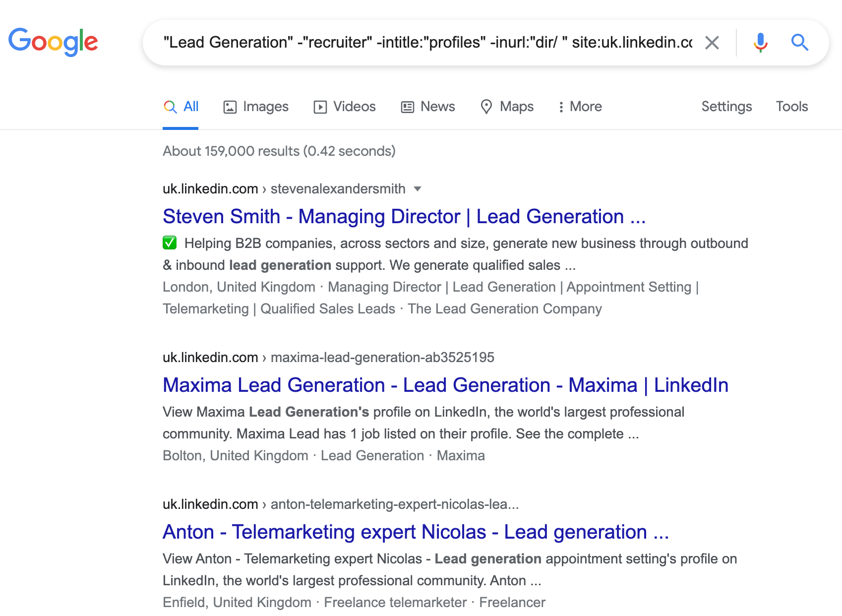Open search Settings
The height and width of the screenshot is (616, 842).
(726, 107)
